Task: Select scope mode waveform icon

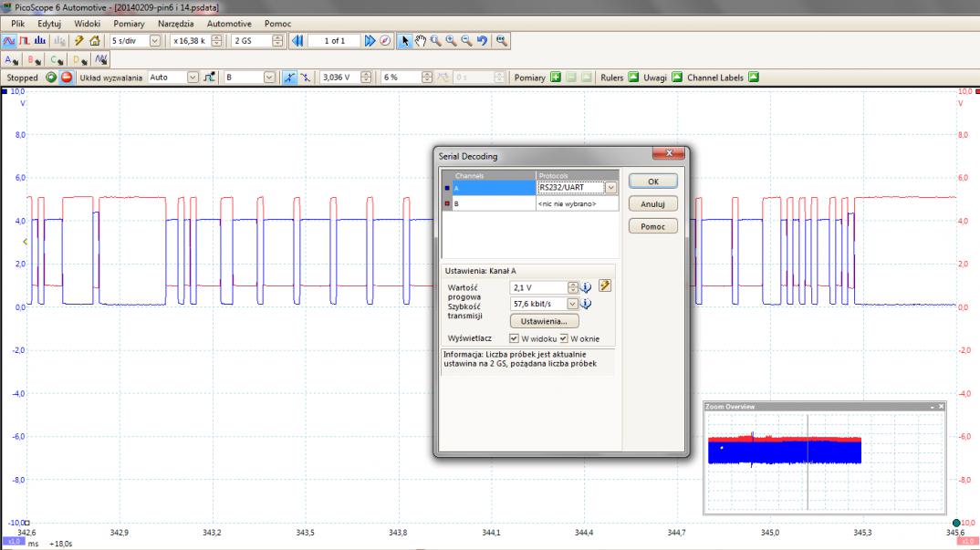Action: click(x=9, y=41)
